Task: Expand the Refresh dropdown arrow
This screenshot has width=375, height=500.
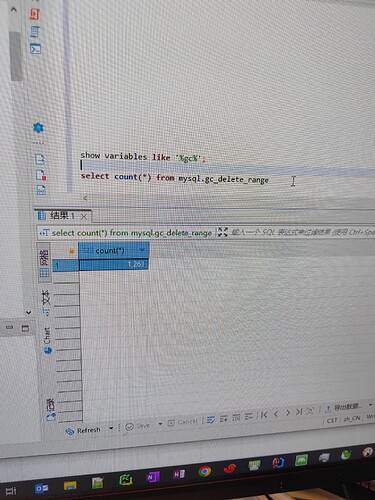Action: [111, 428]
